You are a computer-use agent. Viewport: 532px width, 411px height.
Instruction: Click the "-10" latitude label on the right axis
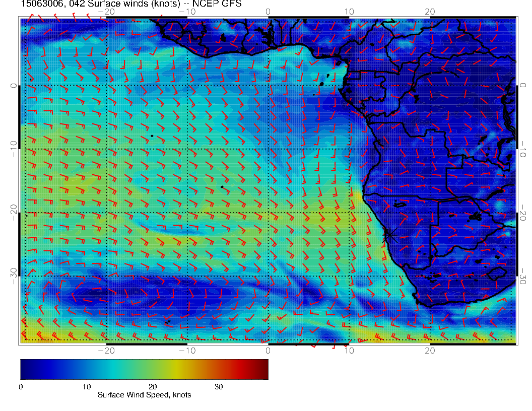(x=523, y=149)
